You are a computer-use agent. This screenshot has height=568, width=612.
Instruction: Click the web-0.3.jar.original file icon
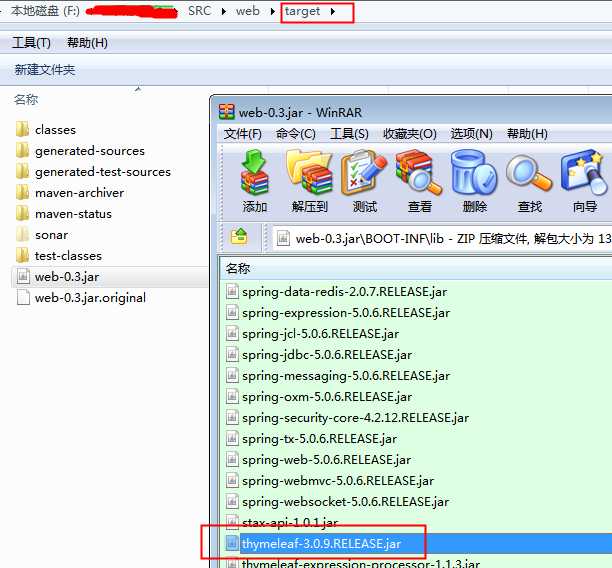pyautogui.click(x=23, y=297)
